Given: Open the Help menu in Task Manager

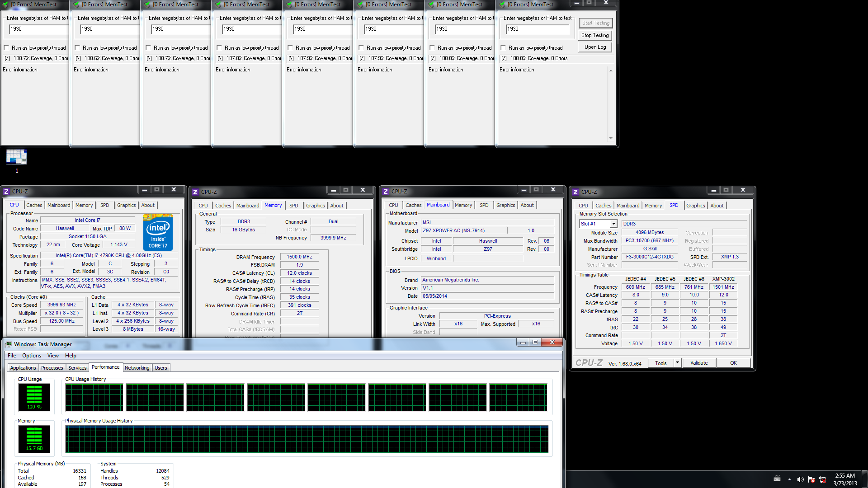Looking at the screenshot, I should [71, 356].
